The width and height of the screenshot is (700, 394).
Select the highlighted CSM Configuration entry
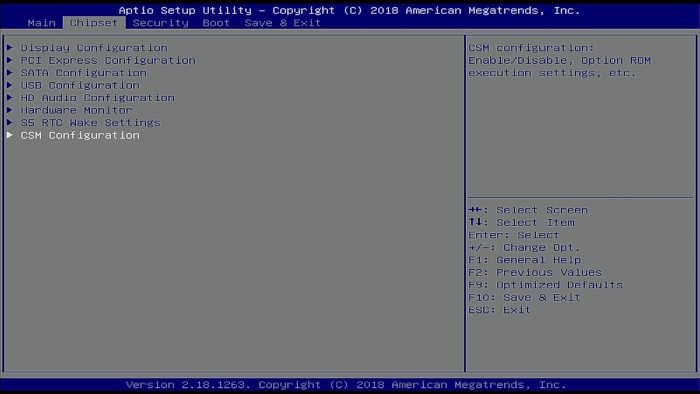click(x=80, y=135)
